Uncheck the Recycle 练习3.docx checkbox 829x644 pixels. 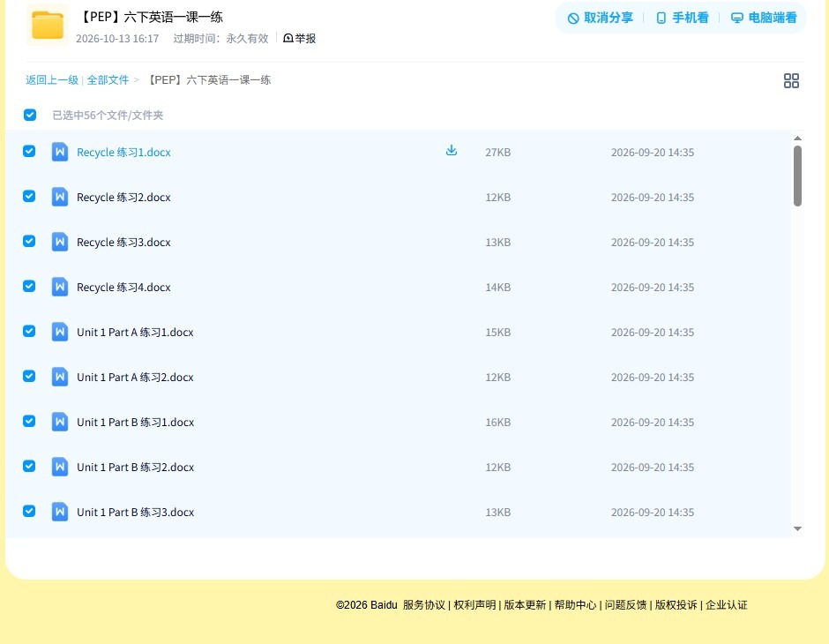pyautogui.click(x=29, y=241)
